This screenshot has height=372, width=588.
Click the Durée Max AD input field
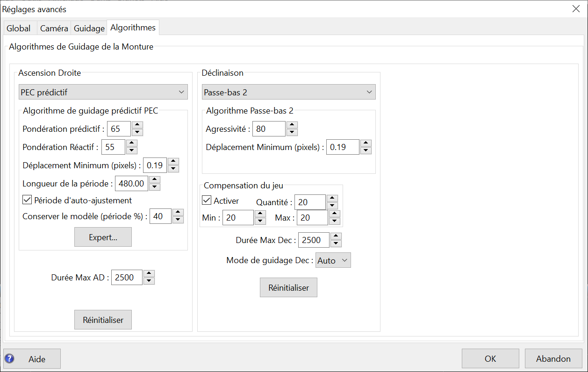[x=127, y=277]
